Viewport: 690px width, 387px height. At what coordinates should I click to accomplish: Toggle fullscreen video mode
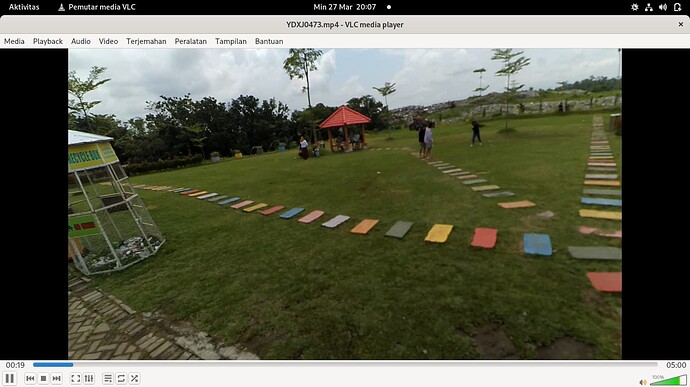pos(76,379)
